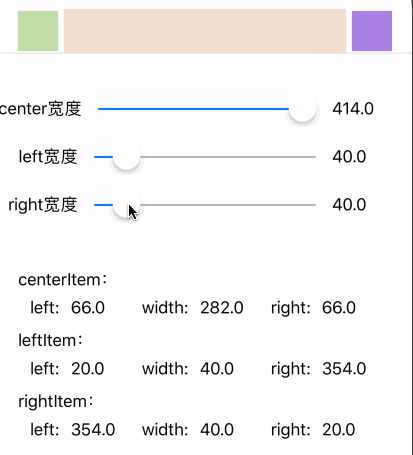Click the blue track of center宽度 slider
The width and height of the screenshot is (413, 455).
click(194, 109)
